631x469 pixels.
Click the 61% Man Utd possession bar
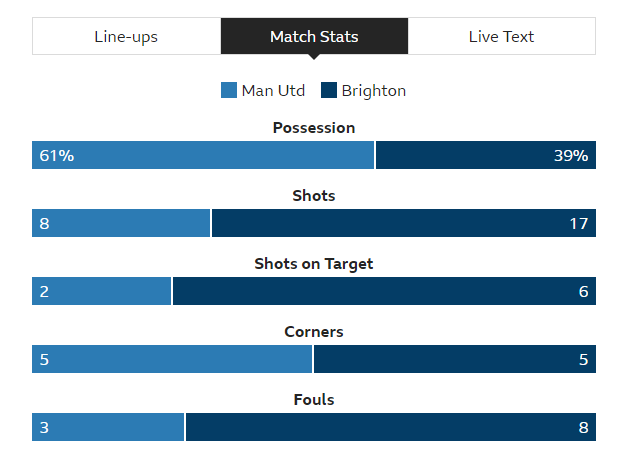(203, 155)
